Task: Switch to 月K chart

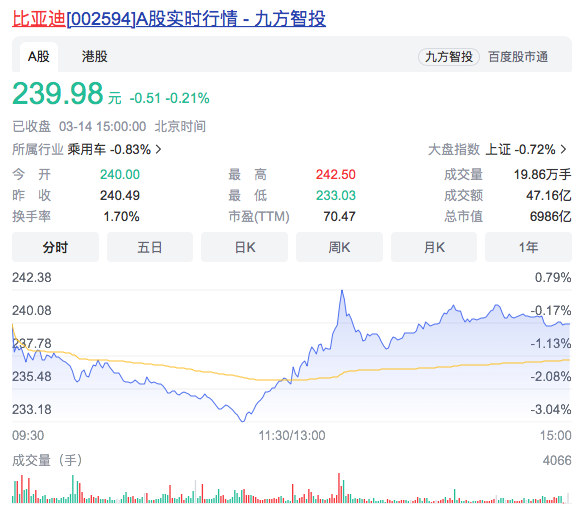Action: click(x=434, y=247)
